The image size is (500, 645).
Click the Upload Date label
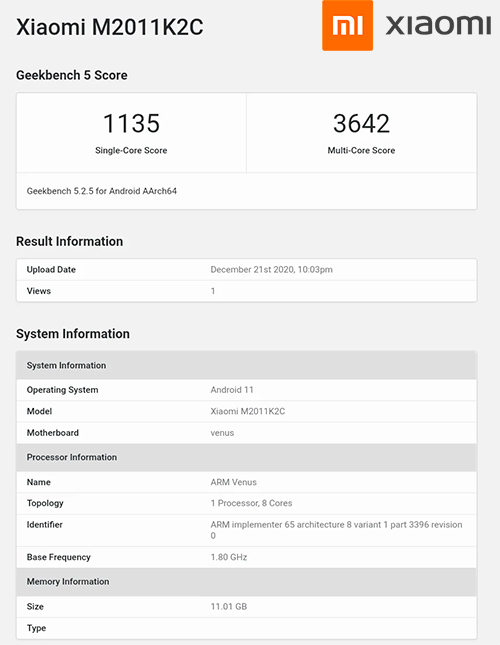pyautogui.click(x=51, y=269)
